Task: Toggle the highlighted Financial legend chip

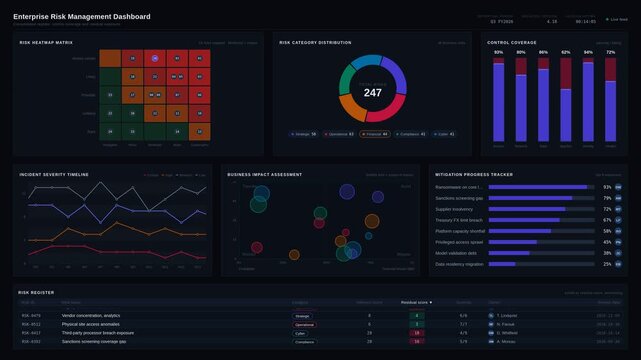Action: pyautogui.click(x=374, y=134)
